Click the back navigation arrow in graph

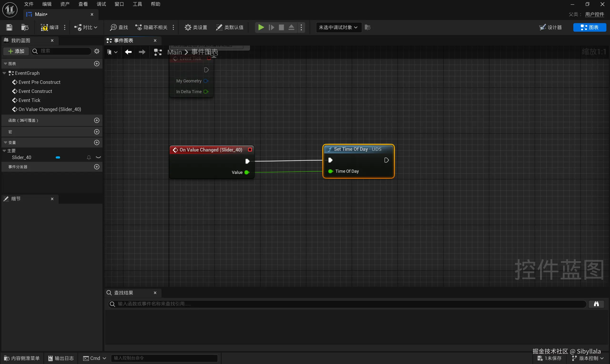[128, 52]
